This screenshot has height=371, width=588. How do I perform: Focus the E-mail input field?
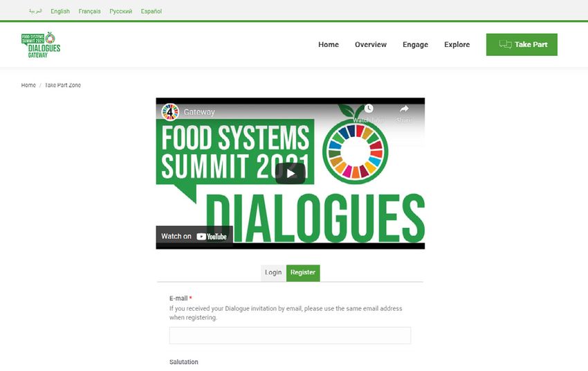(290, 336)
